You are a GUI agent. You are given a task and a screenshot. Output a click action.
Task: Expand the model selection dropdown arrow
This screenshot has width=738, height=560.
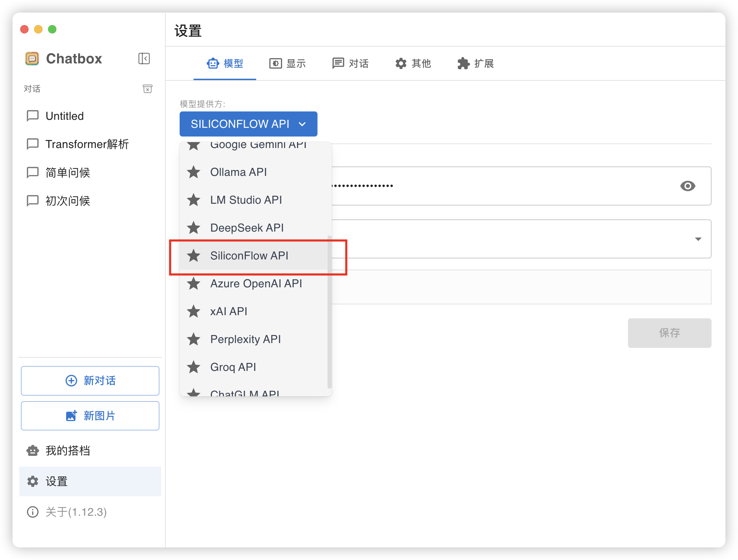[698, 239]
